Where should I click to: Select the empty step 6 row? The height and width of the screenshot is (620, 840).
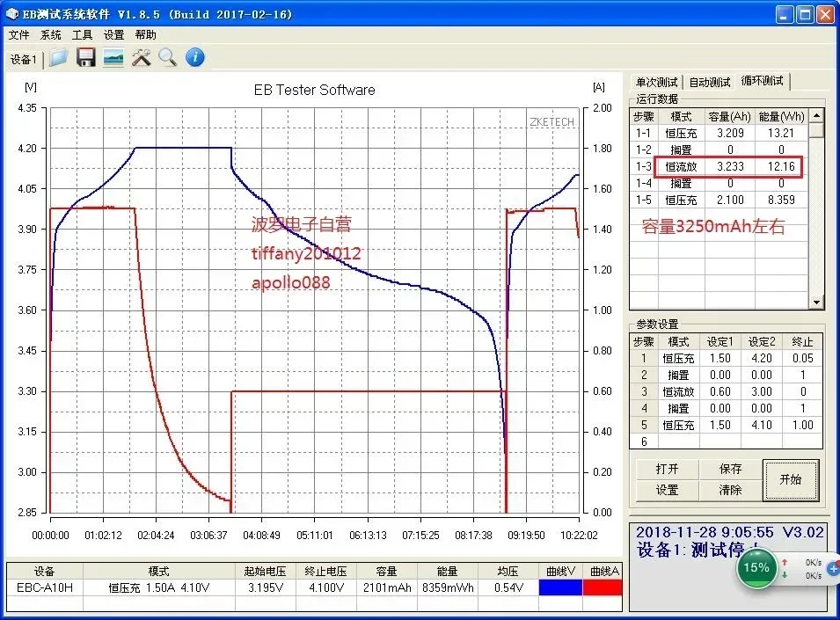(726, 441)
